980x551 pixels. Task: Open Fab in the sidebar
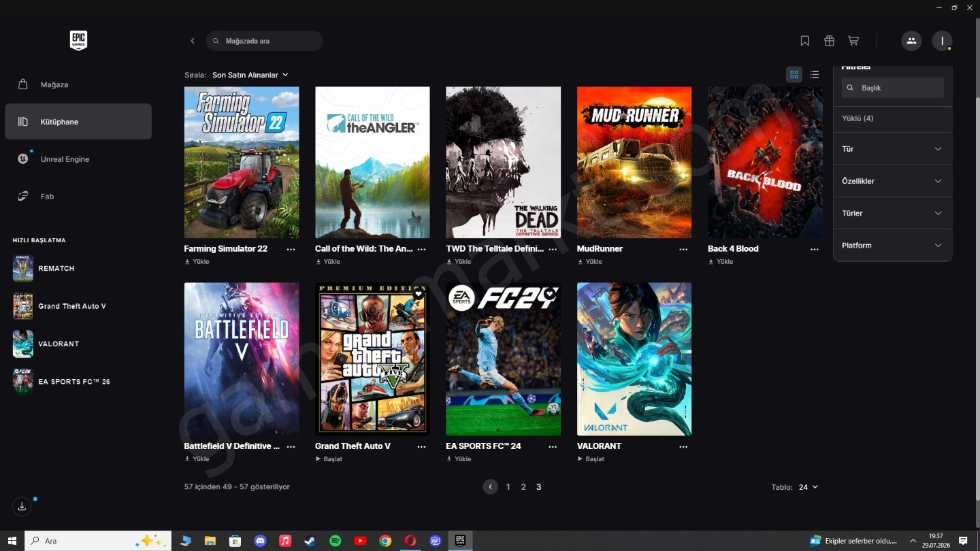coord(78,196)
